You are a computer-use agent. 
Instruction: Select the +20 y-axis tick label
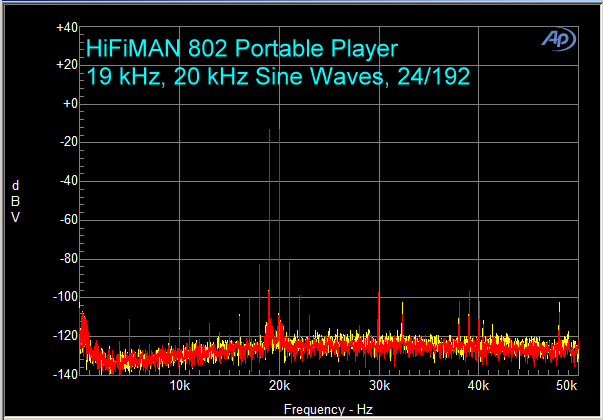point(68,65)
